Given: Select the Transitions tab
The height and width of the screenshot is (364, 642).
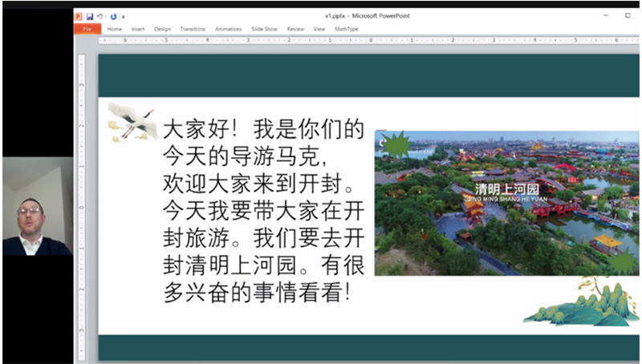Looking at the screenshot, I should coord(193,29).
